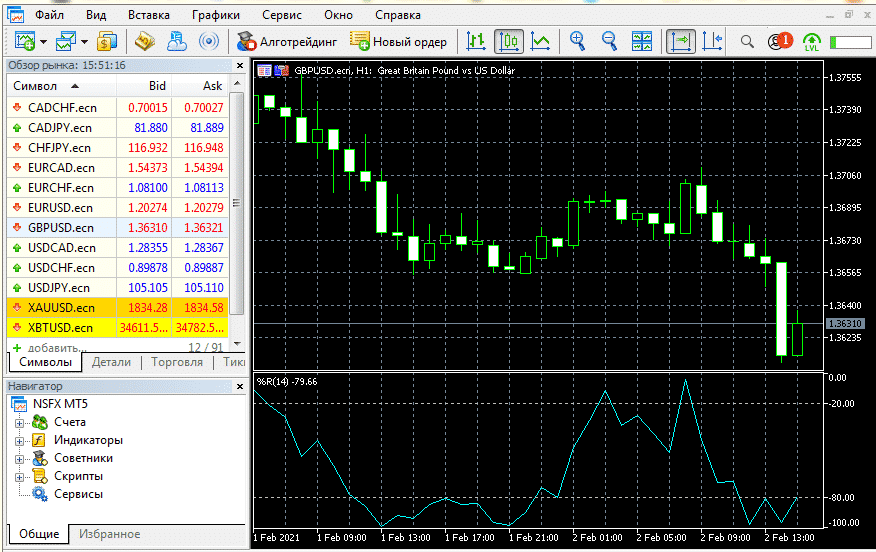Expand the Советники tree node

(19, 459)
